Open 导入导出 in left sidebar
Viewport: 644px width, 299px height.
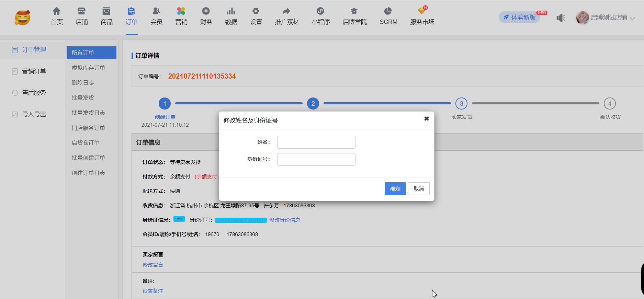point(34,114)
